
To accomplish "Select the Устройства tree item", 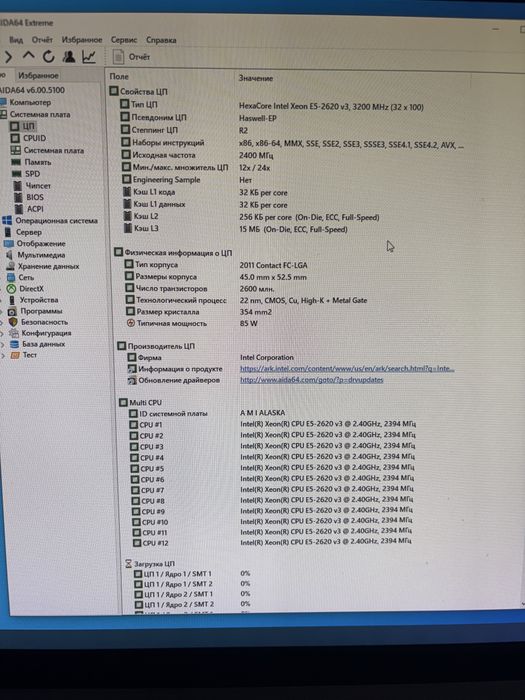I will pos(33,300).
